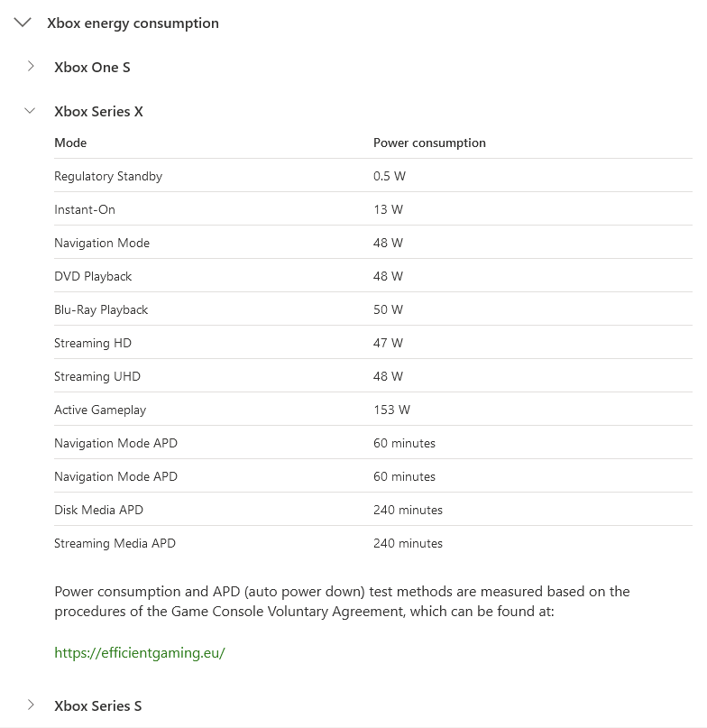Select the Regulatory Standby row label
This screenshot has width=707, height=728.
[108, 177]
